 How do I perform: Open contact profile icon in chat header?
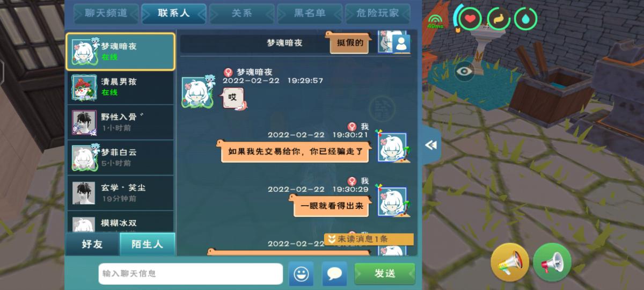401,44
